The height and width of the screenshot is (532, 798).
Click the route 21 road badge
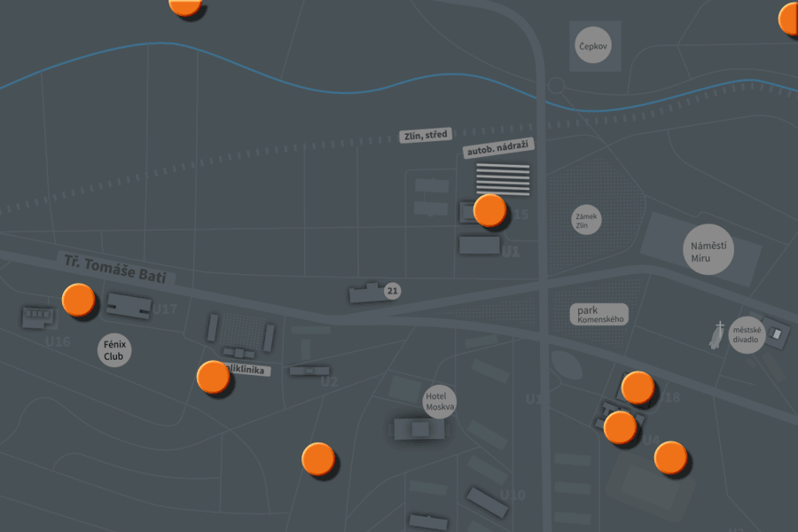[x=392, y=290]
